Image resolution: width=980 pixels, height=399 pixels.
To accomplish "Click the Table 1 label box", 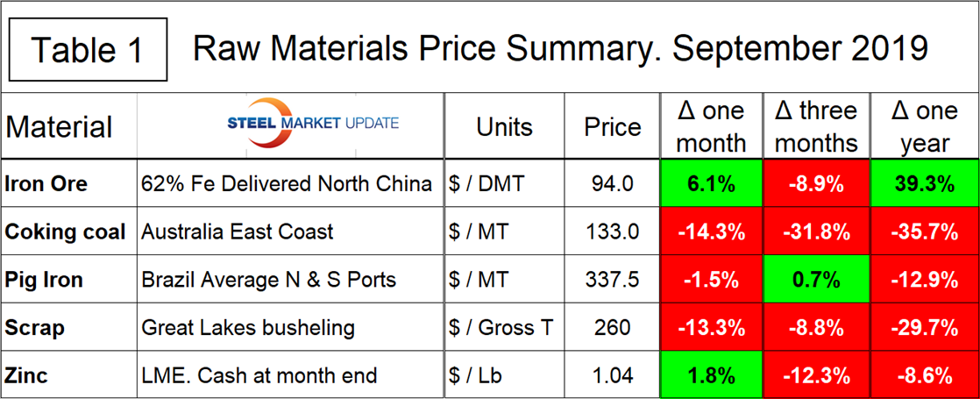I will (87, 49).
